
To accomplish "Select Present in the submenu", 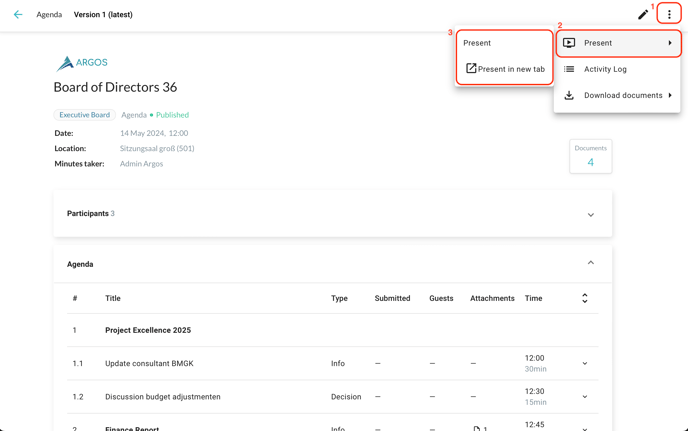I will 478,43.
